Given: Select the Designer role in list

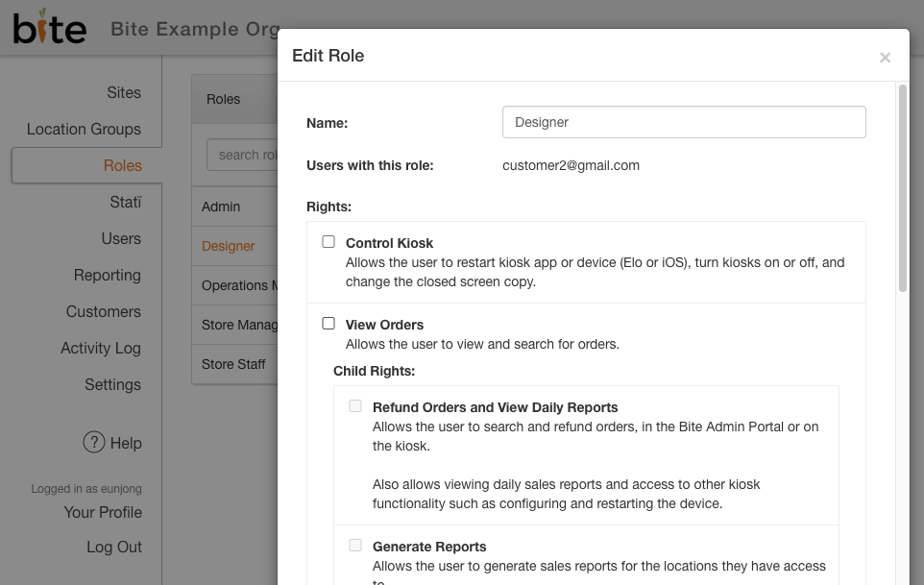Looking at the screenshot, I should click(x=234, y=246).
